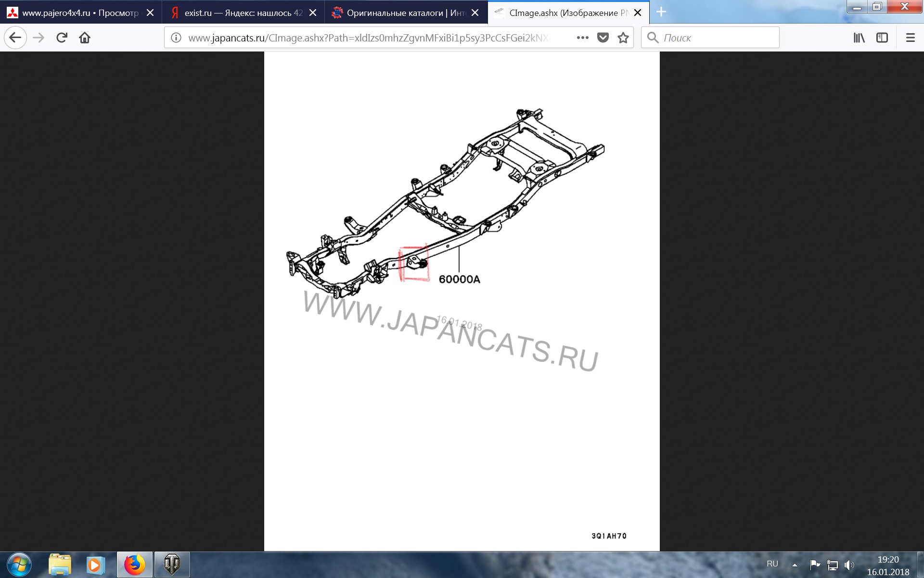
Task: Open the Library icon in the toolbar
Action: (859, 38)
